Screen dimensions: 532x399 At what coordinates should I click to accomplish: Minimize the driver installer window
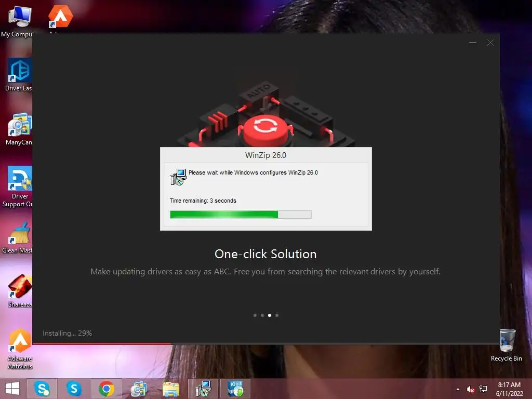pyautogui.click(x=473, y=43)
